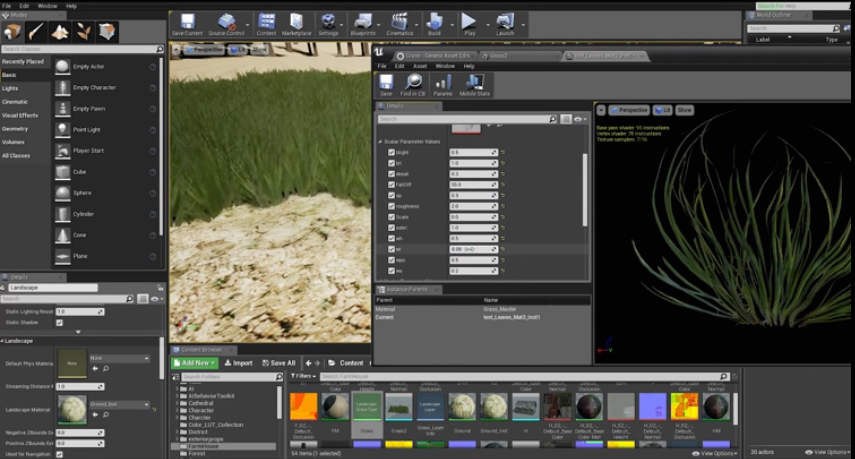
Task: Open the Build options dropdown arrow
Action: (451, 25)
